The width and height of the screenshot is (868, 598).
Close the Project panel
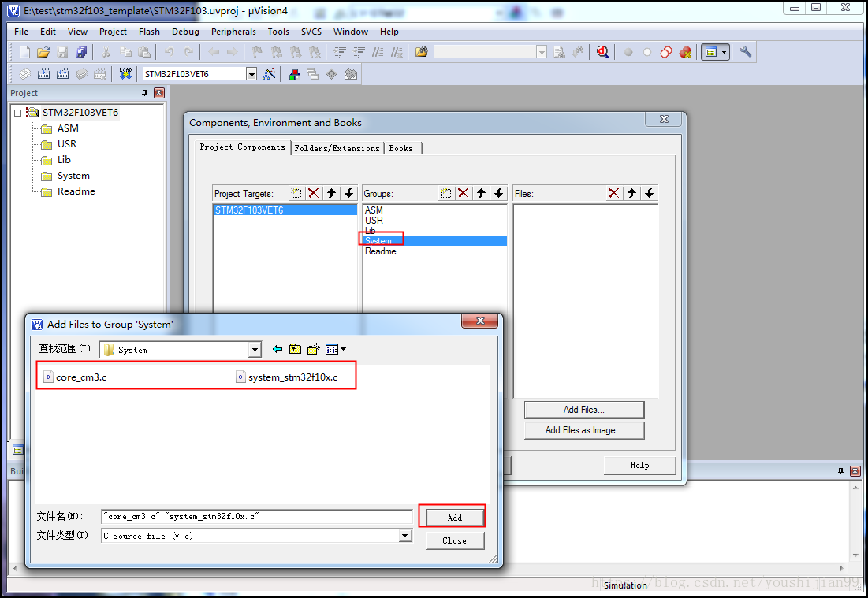[x=159, y=93]
